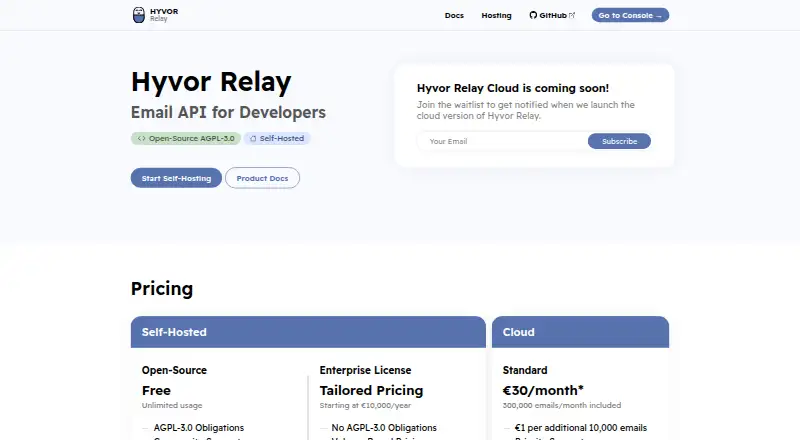800x440 pixels.
Task: Click the waitlist description paragraph
Action: [526, 110]
